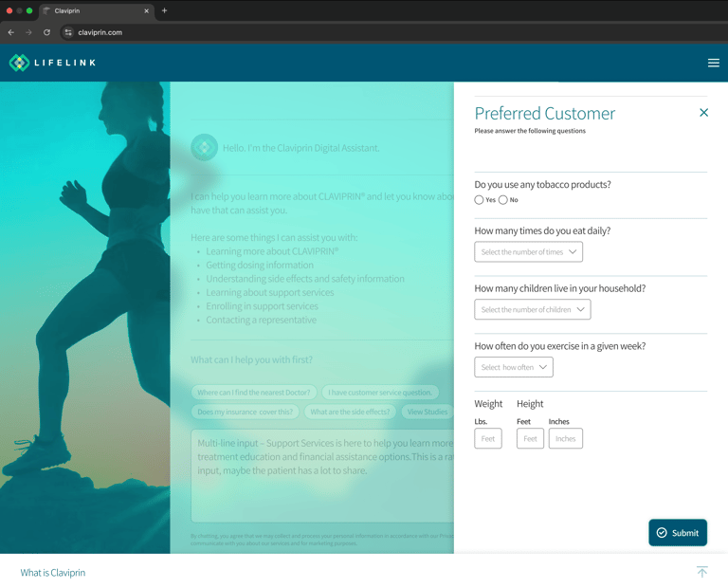
Task: Click the macOS yellow minimize window button
Action: point(20,10)
